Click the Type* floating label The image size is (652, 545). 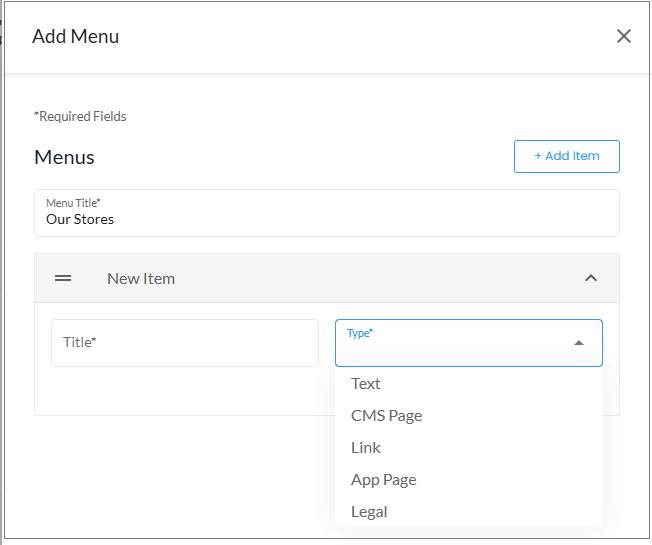point(360,332)
